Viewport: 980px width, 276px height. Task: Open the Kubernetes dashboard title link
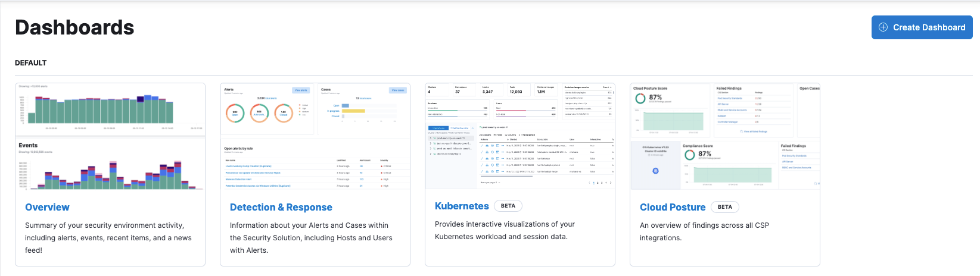(461, 206)
